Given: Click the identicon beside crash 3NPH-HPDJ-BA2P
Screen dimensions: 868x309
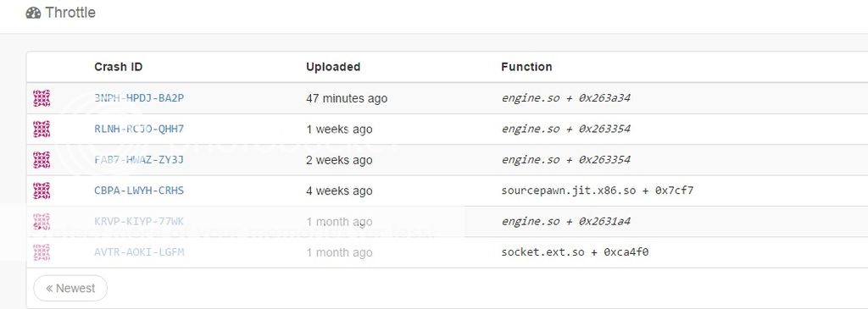Looking at the screenshot, I should 42,98.
